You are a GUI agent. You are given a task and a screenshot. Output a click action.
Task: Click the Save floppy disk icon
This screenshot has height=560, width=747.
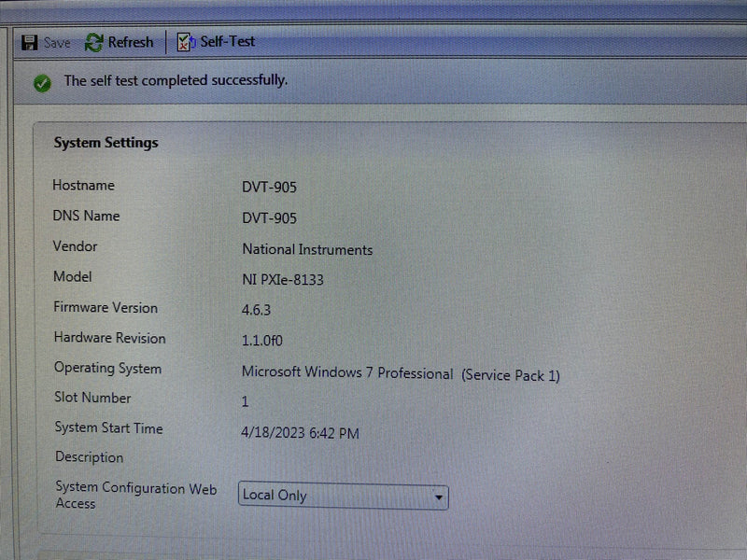[x=29, y=43]
